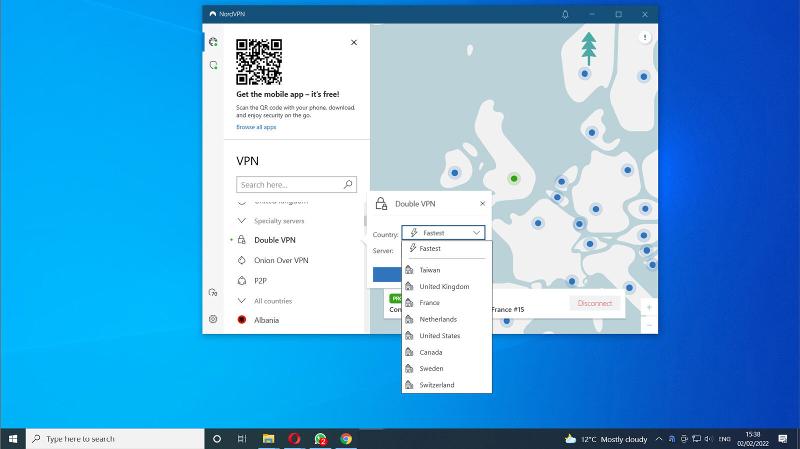
Task: Click the magnifier icon in the search box
Action: coord(348,184)
